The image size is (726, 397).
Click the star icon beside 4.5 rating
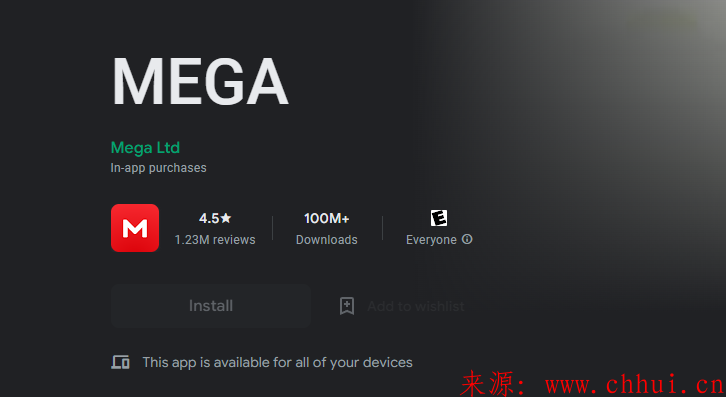pyautogui.click(x=225, y=218)
